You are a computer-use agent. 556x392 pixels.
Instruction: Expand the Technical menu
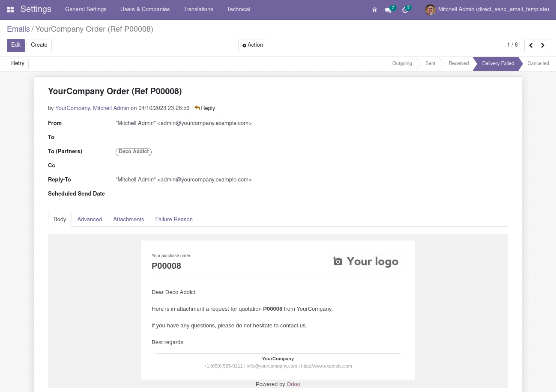[x=239, y=9]
